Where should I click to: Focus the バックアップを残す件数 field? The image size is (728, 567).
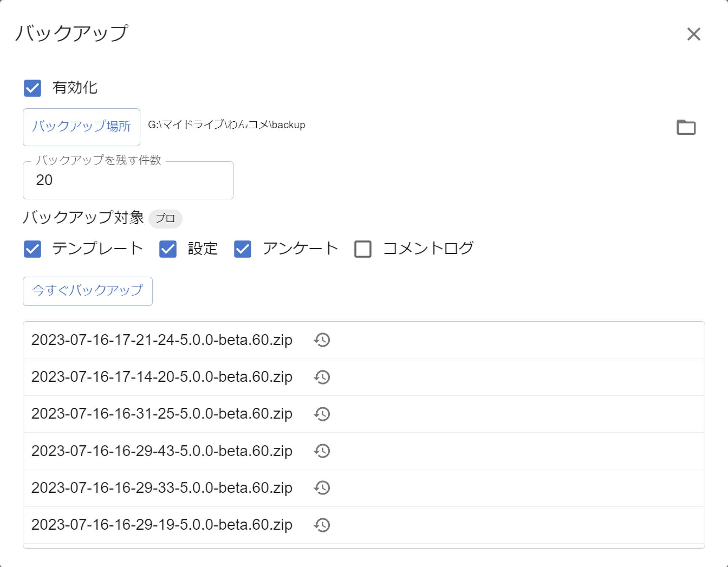pyautogui.click(x=128, y=180)
